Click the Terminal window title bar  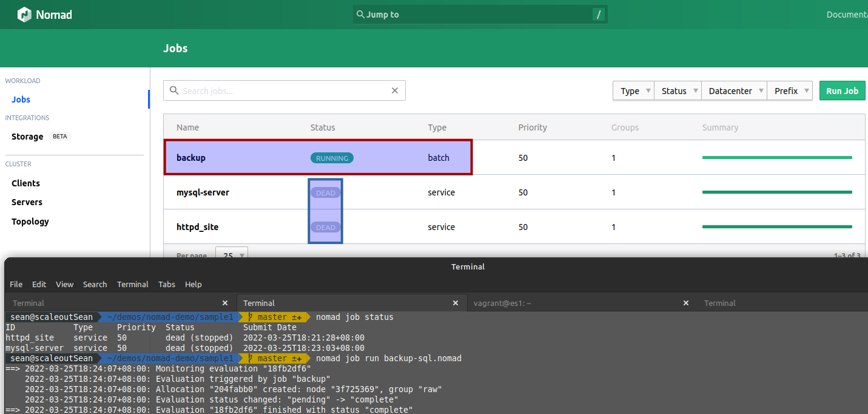(468, 266)
